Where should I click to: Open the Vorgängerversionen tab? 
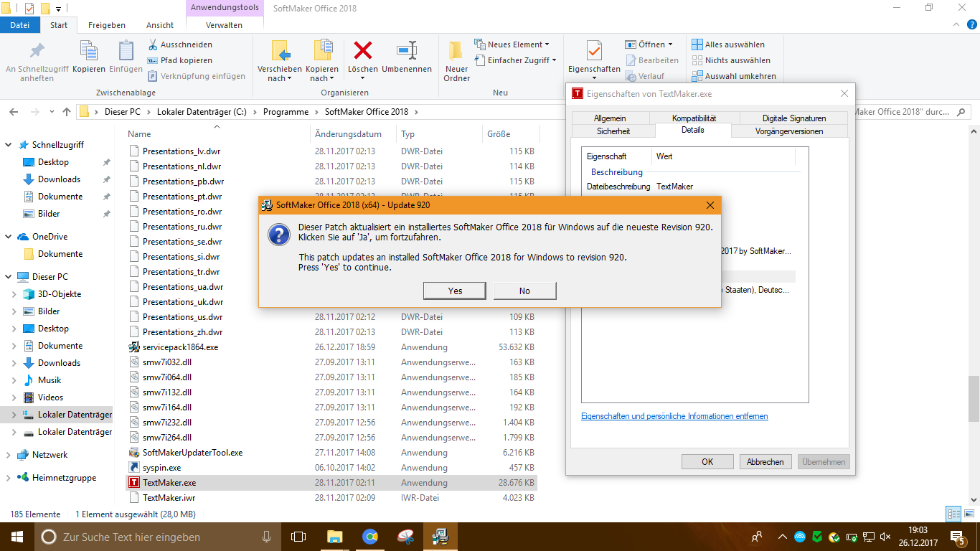click(789, 131)
